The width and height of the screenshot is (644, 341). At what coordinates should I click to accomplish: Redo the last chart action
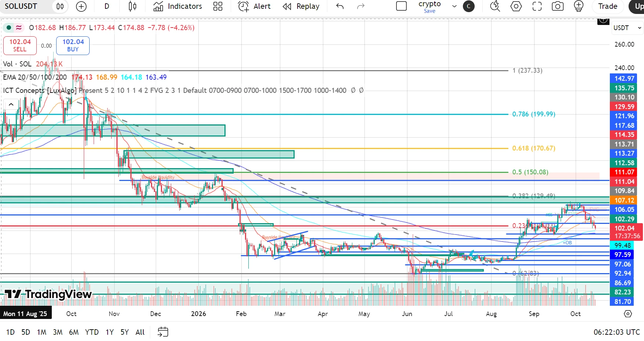pos(361,6)
